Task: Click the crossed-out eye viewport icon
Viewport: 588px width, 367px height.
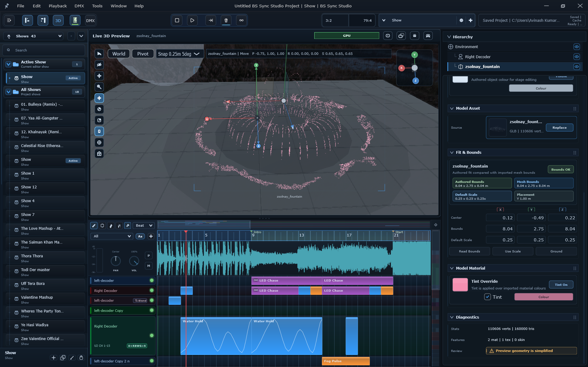Action: [99, 65]
